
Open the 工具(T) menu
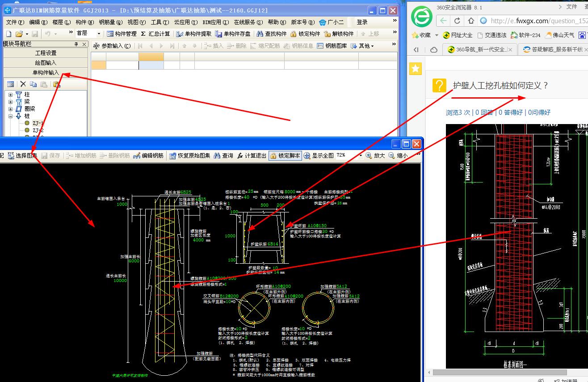click(x=160, y=22)
